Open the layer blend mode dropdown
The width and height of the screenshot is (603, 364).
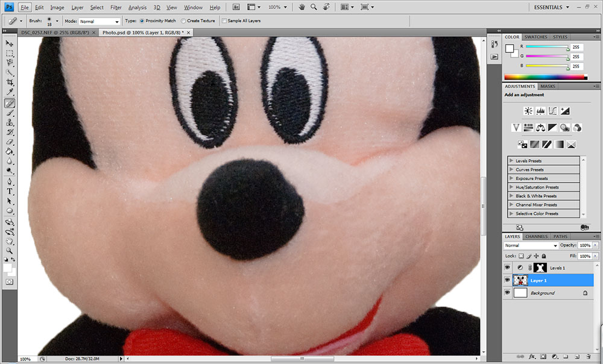[531, 245]
